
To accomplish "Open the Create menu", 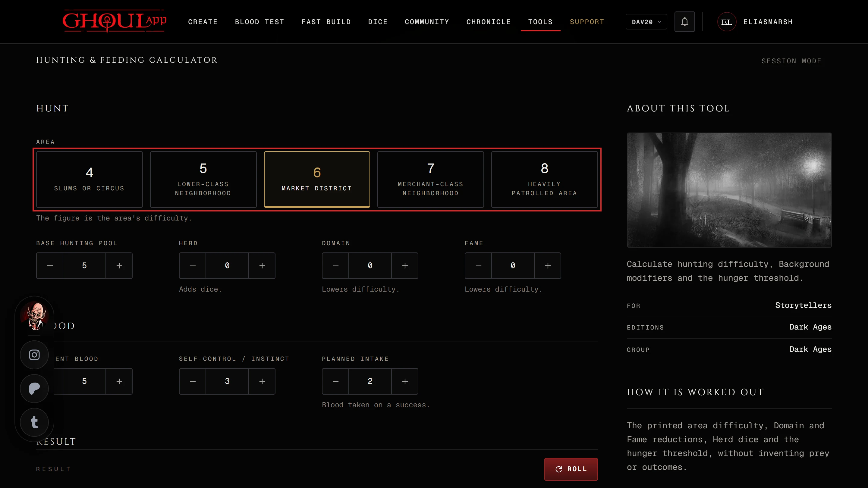I will (203, 22).
